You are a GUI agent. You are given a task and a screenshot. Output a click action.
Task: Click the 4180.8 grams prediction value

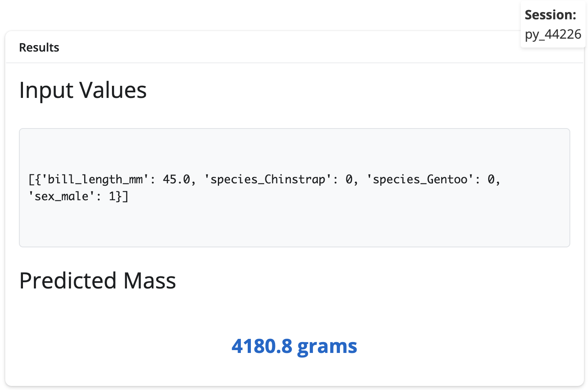(x=294, y=346)
